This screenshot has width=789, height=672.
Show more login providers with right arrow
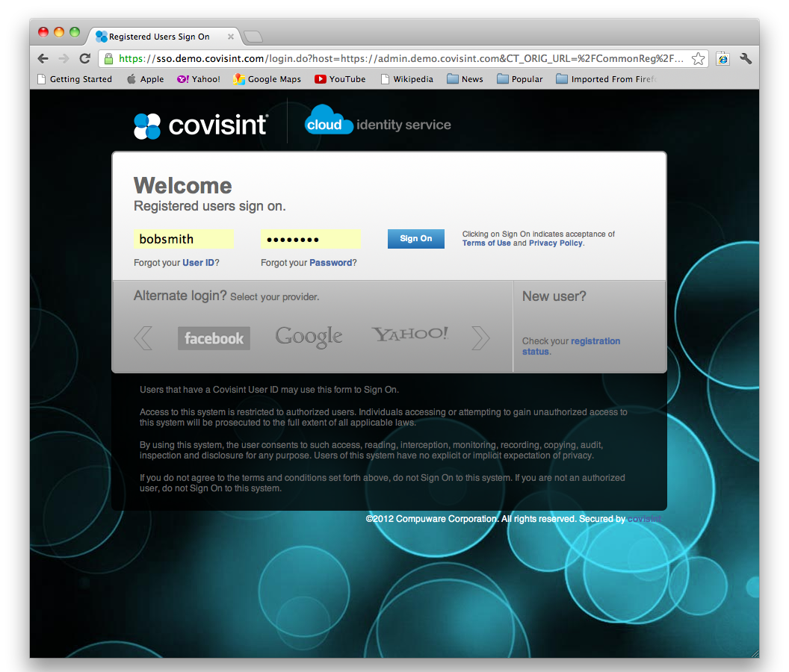coord(480,338)
